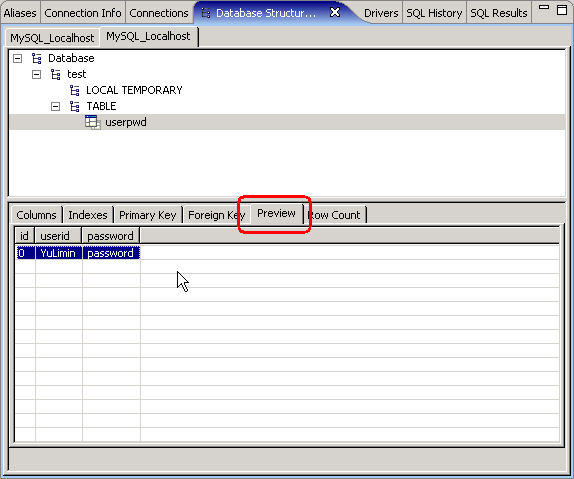Click the TABLE folder node icon
574x479 pixels.
coord(75,106)
